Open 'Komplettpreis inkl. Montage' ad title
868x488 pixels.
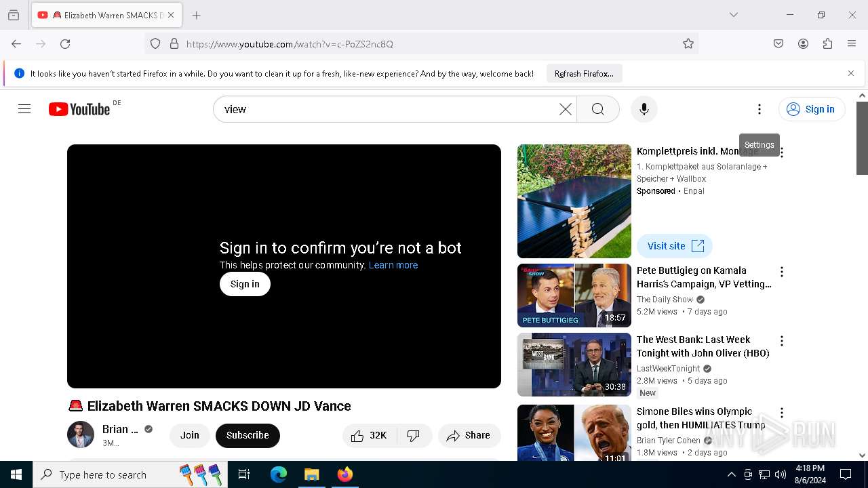697,151
